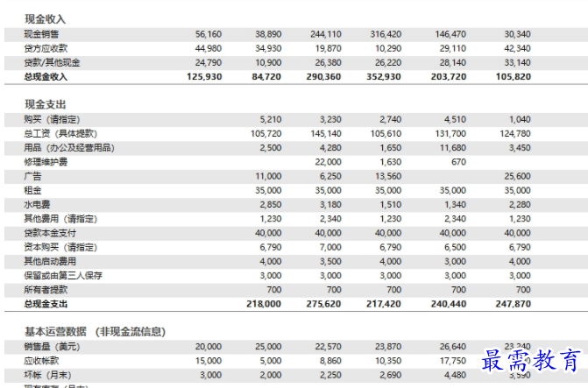Select the 租金 row label
This screenshot has width=588, height=388.
click(32, 190)
